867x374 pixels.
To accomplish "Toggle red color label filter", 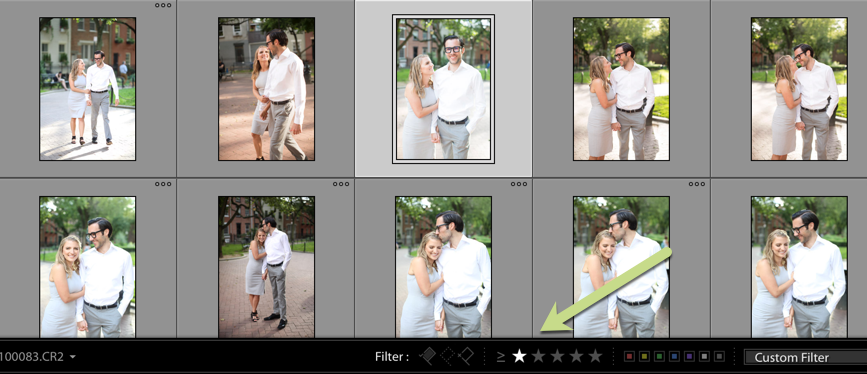I will [x=629, y=356].
